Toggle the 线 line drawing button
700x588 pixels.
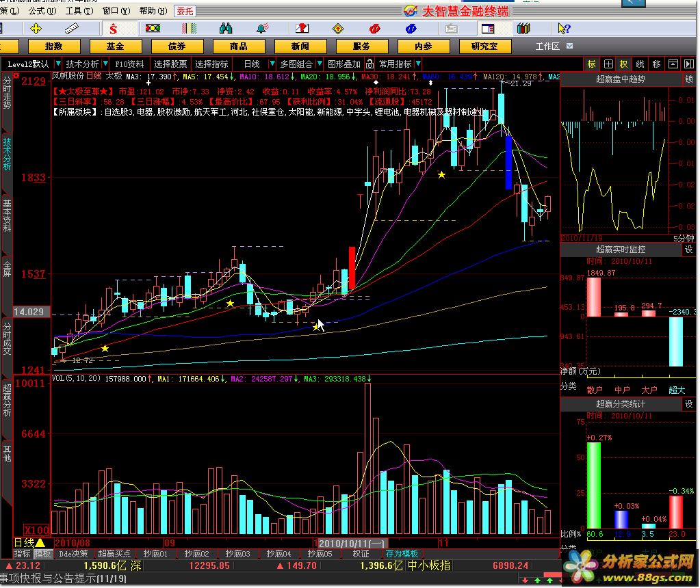click(640, 64)
